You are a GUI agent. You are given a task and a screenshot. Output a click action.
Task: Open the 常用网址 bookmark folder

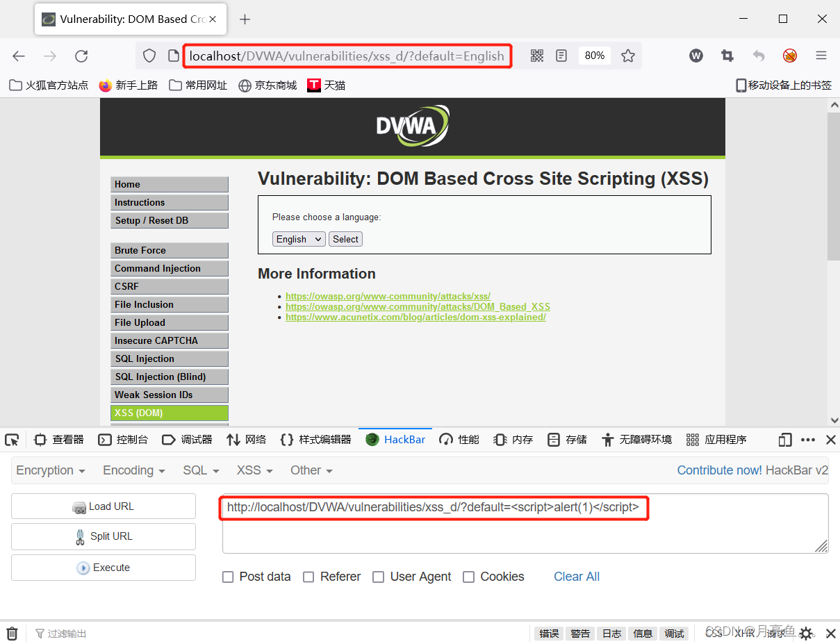198,85
